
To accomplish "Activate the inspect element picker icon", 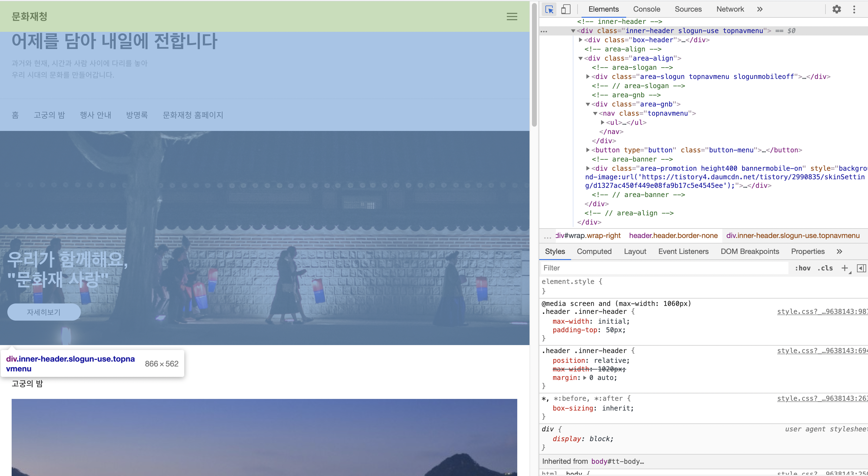I will (x=549, y=9).
